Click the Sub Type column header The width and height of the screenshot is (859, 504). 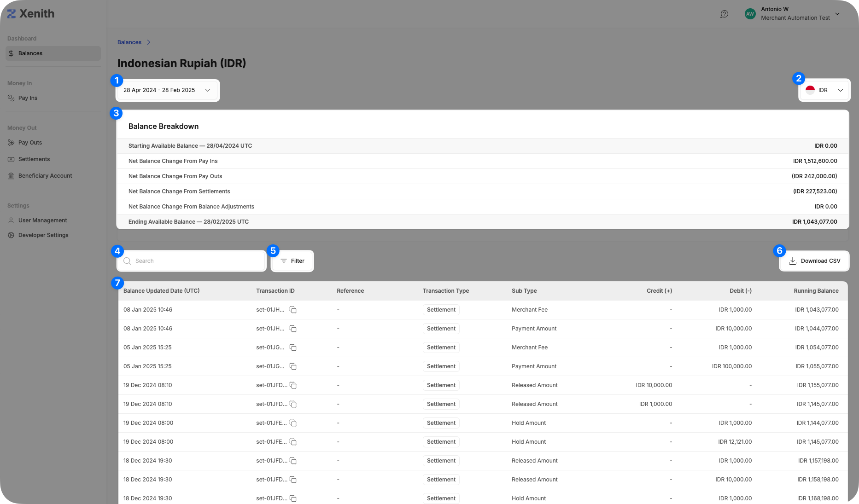(x=524, y=291)
